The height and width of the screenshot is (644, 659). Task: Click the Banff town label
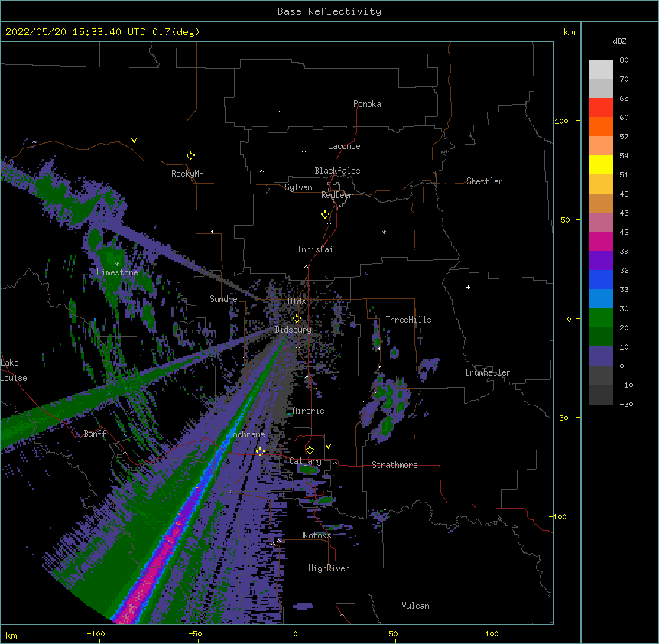95,434
